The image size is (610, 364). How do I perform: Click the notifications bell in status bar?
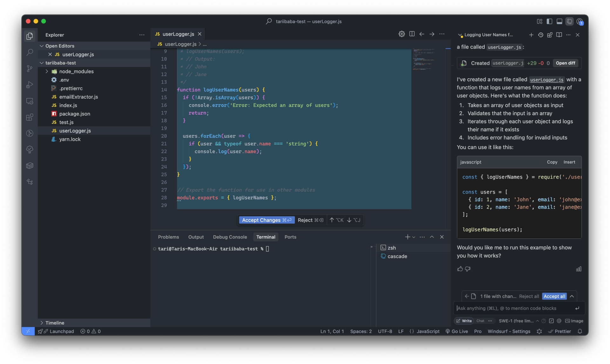[x=580, y=331]
